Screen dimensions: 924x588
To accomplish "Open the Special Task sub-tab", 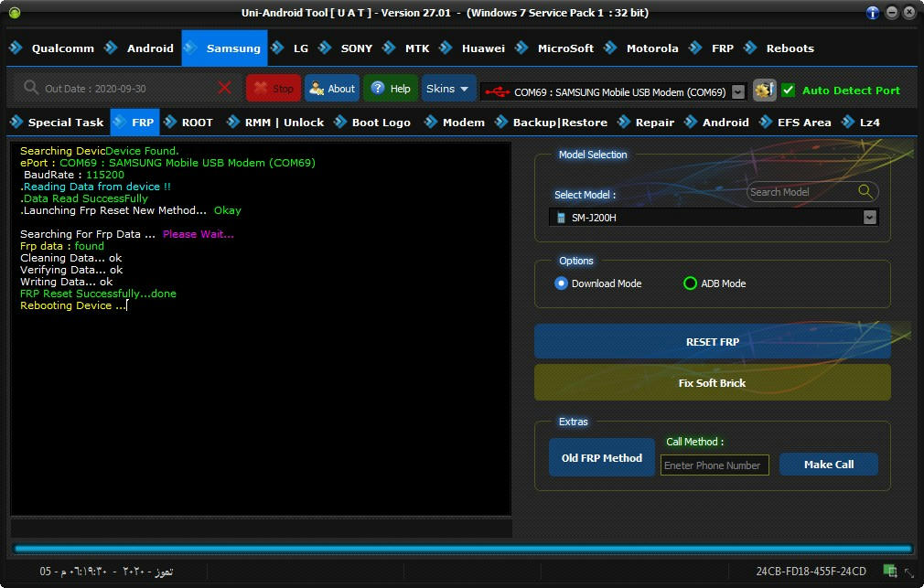I will 58,122.
